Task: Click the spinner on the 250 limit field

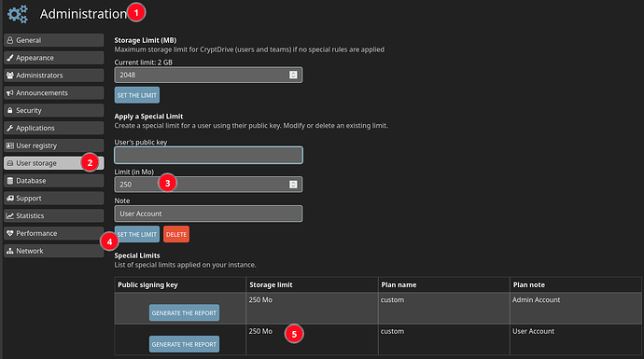Action: [x=293, y=185]
